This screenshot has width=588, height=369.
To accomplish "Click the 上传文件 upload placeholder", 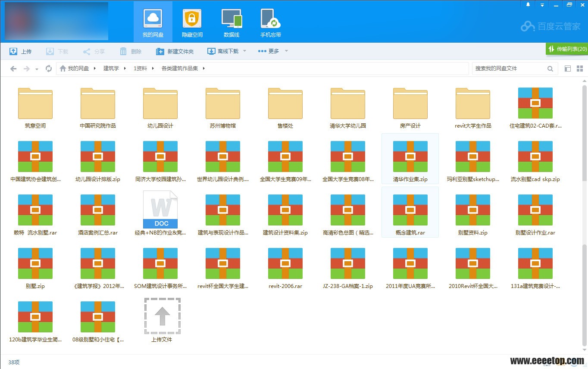I will [x=162, y=321].
